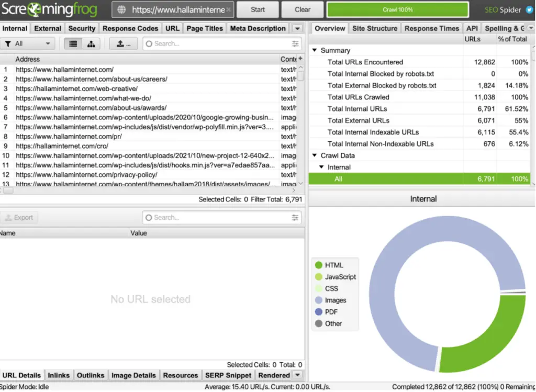Screen dimensions: 536x392
Task: Open the Rendered tab
Action: [x=274, y=375]
